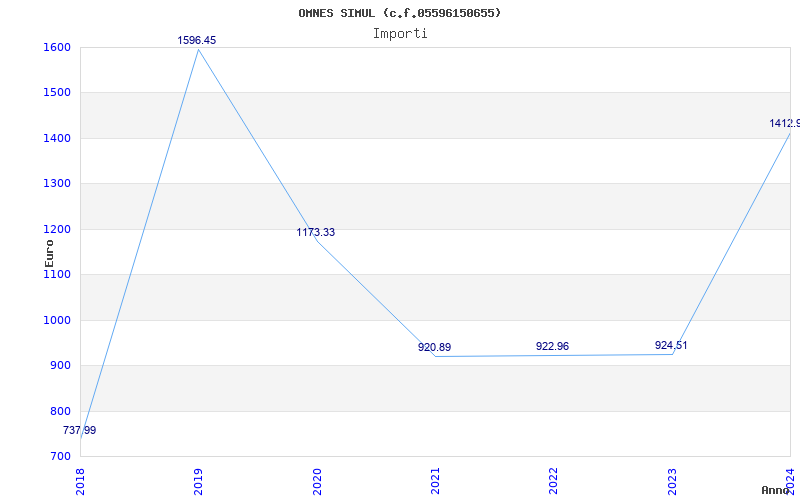This screenshot has width=800, height=500.
Task: Click the 900 y-axis tick label
Action: (x=60, y=365)
